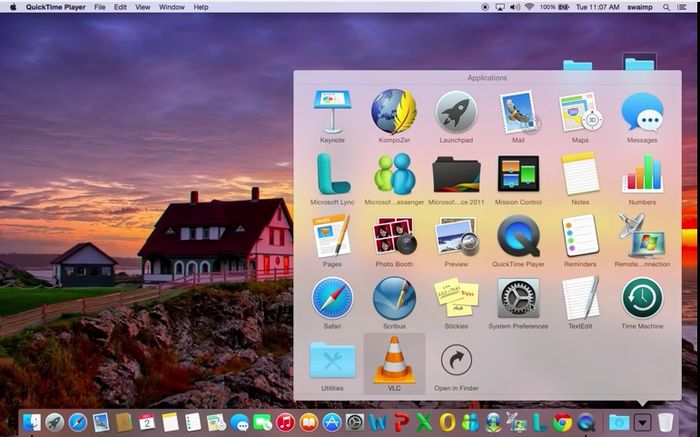Screen dimensions: 700x437
Task: Open Preview from the Applications stack
Action: pos(456,236)
